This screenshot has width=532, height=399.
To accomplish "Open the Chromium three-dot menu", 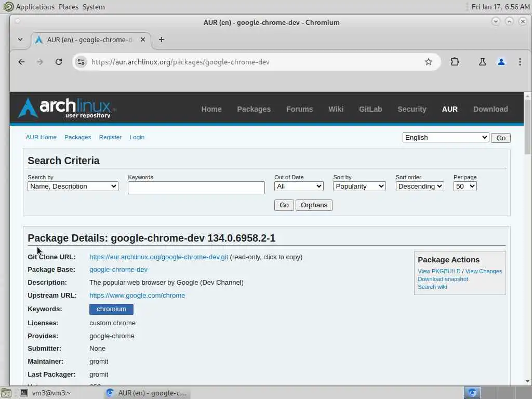I will (x=520, y=62).
